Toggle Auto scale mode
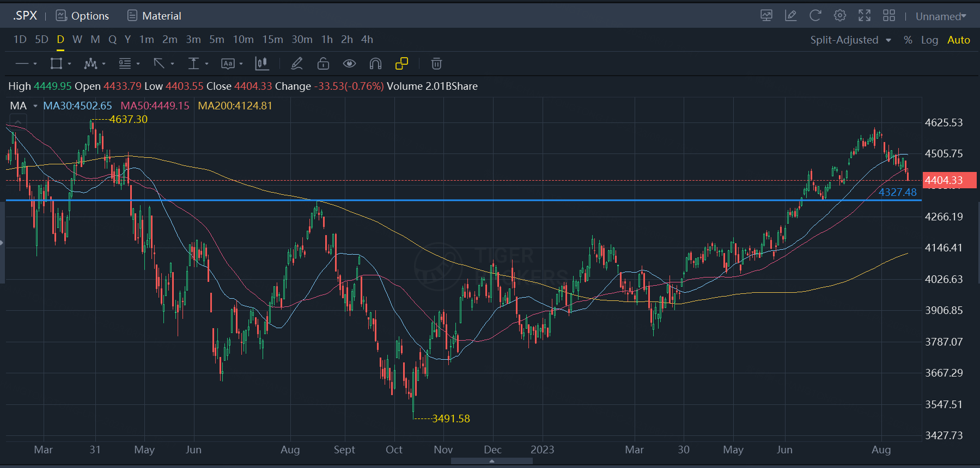Viewport: 980px width, 468px height. click(959, 40)
